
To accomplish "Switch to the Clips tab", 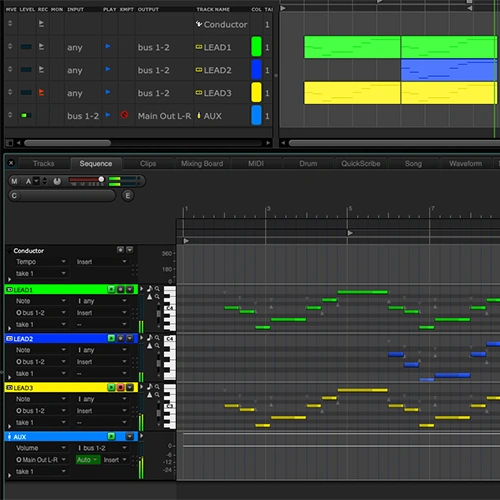I will coord(148,164).
